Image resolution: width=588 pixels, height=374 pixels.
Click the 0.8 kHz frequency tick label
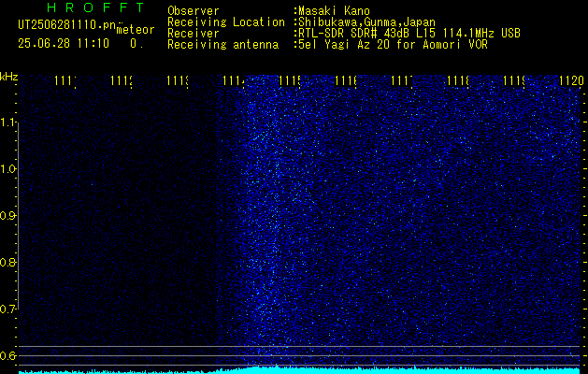(x=7, y=262)
